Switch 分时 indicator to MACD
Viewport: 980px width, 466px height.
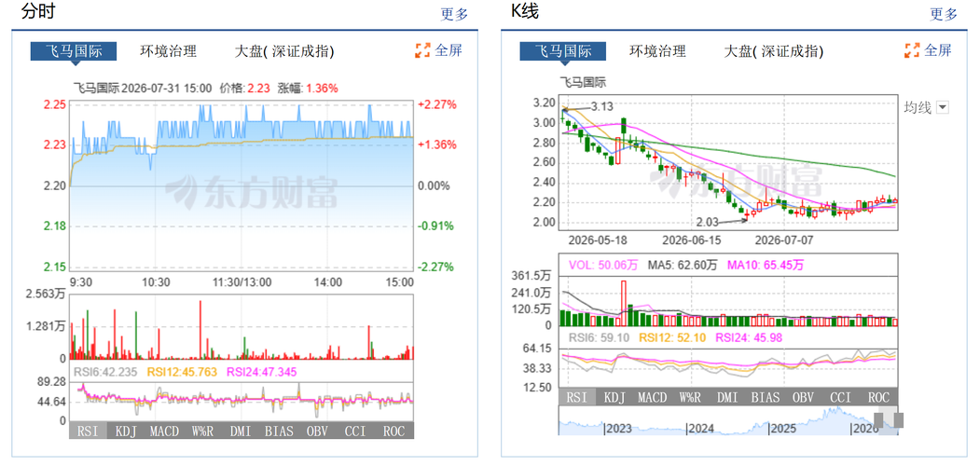point(164,431)
